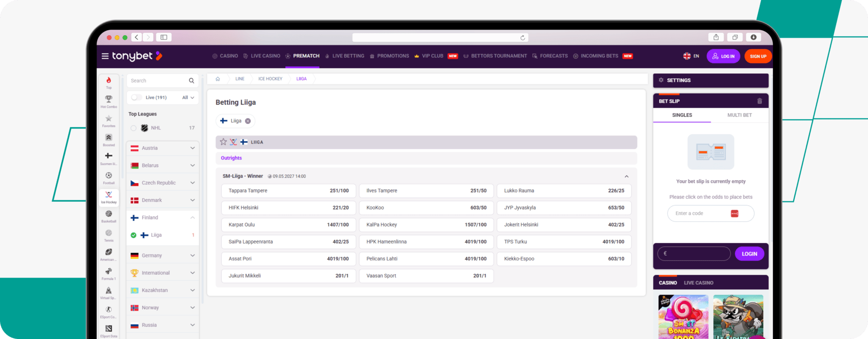Pick Tappara Tampere at 251/100
The width and height of the screenshot is (868, 339).
[x=288, y=191]
